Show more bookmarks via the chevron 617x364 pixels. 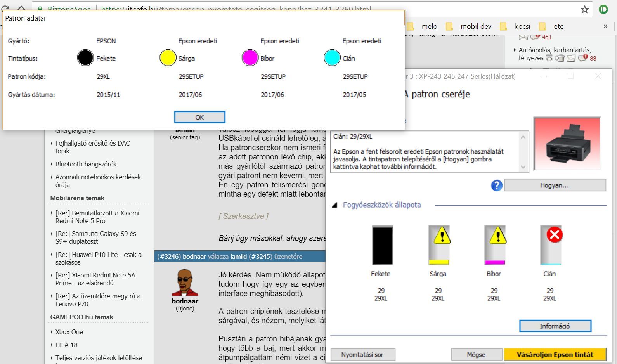click(605, 26)
